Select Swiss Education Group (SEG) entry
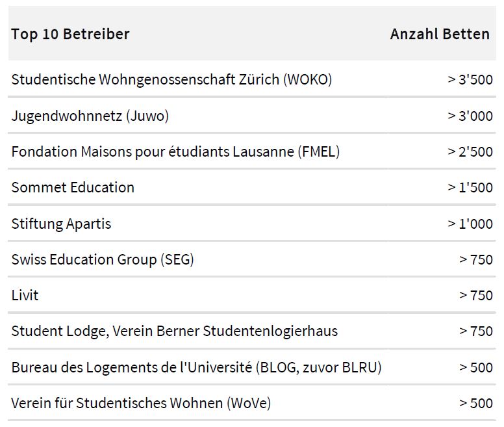The image size is (504, 427). tap(103, 259)
